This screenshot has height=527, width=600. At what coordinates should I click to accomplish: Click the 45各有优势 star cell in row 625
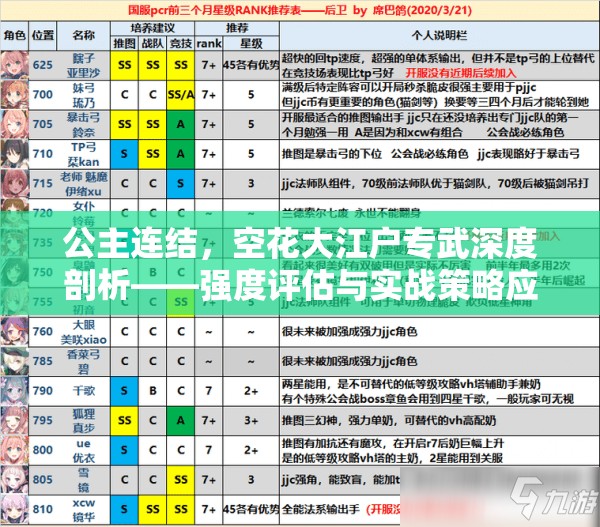tap(251, 65)
